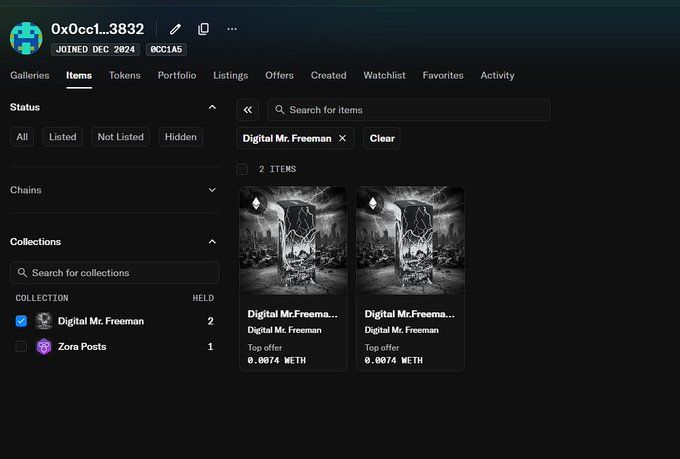Uncheck the Digital Mr. Freeman collection checkbox
Viewport: 680px width, 459px height.
(21, 321)
